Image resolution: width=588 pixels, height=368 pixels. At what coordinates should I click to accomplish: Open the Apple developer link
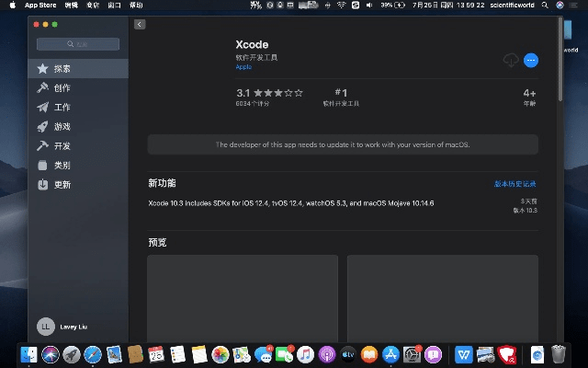click(x=243, y=67)
